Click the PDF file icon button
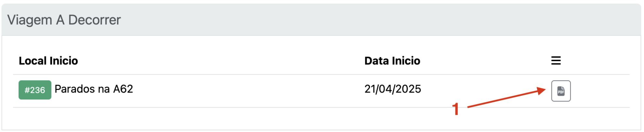The image size is (644, 132). pyautogui.click(x=561, y=91)
